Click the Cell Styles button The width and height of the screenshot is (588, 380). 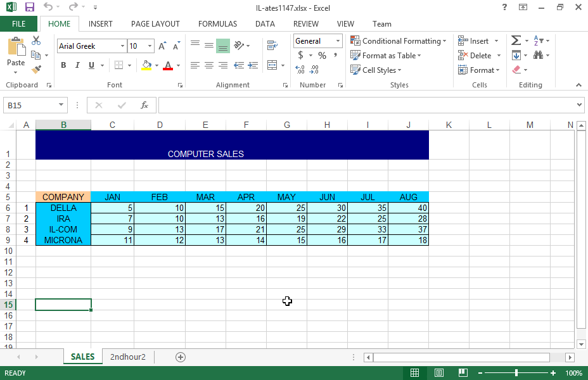tap(374, 70)
